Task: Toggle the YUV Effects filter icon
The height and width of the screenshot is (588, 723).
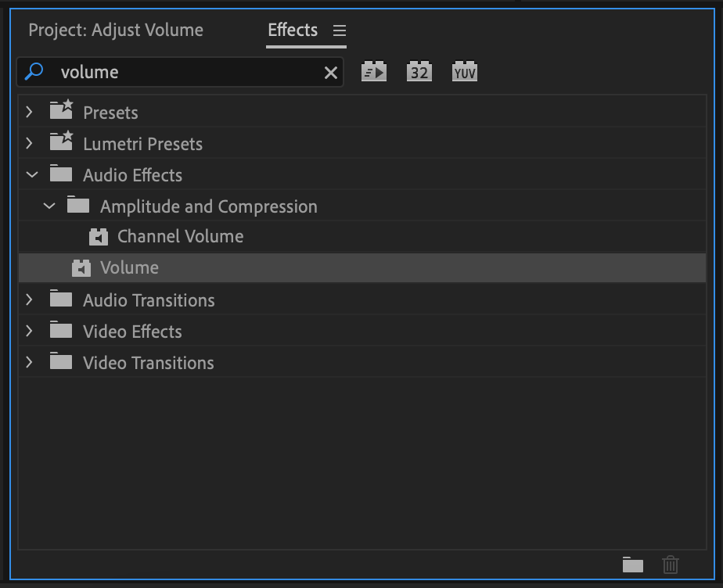Action: 465,71
